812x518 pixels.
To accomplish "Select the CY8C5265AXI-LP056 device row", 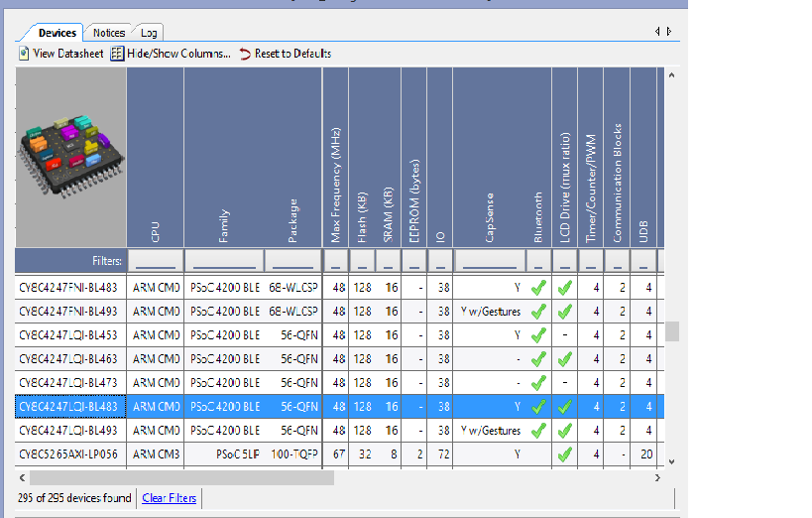I will pos(67,454).
